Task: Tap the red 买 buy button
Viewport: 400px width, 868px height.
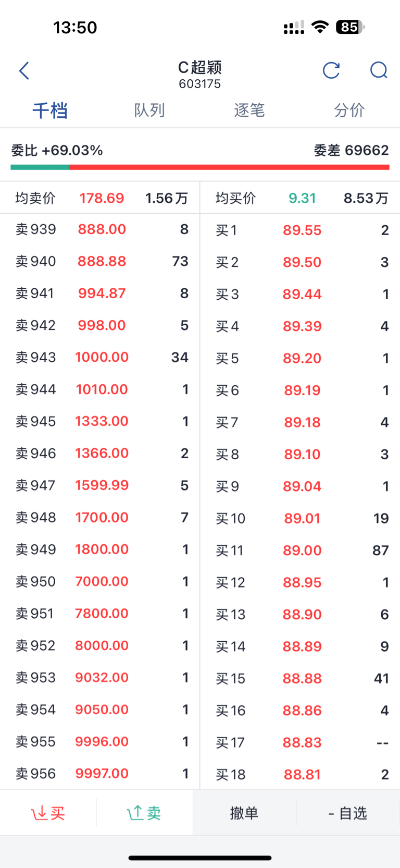Action: pyautogui.click(x=48, y=813)
